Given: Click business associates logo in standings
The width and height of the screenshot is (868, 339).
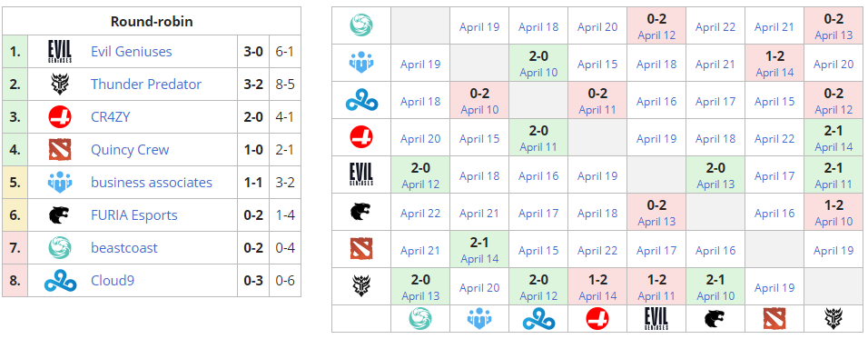Looking at the screenshot, I should click(x=59, y=183).
